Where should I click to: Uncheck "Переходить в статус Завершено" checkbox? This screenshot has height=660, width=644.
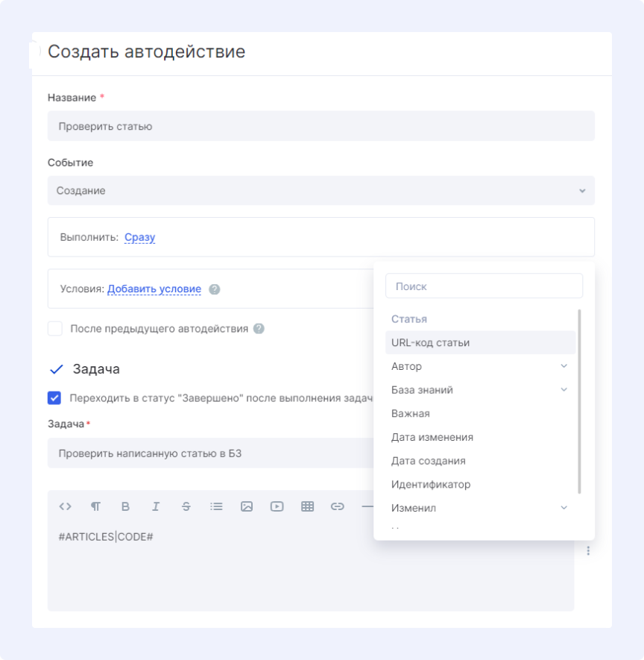coord(55,397)
